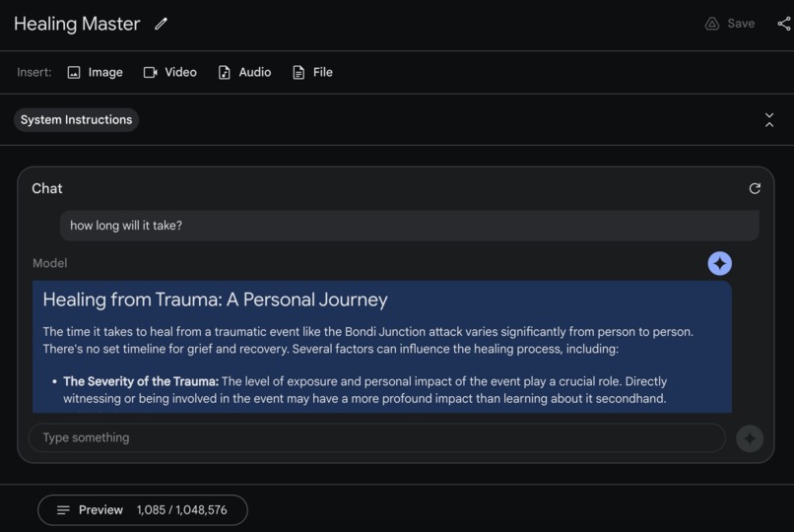Insert an Audio clip
The image size is (794, 532).
(x=244, y=72)
